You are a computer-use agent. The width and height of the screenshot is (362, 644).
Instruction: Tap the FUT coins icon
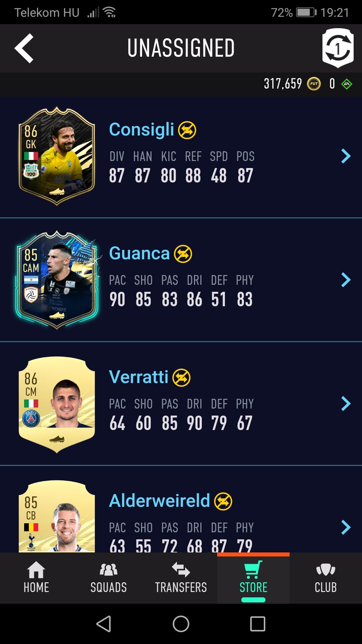pos(314,84)
